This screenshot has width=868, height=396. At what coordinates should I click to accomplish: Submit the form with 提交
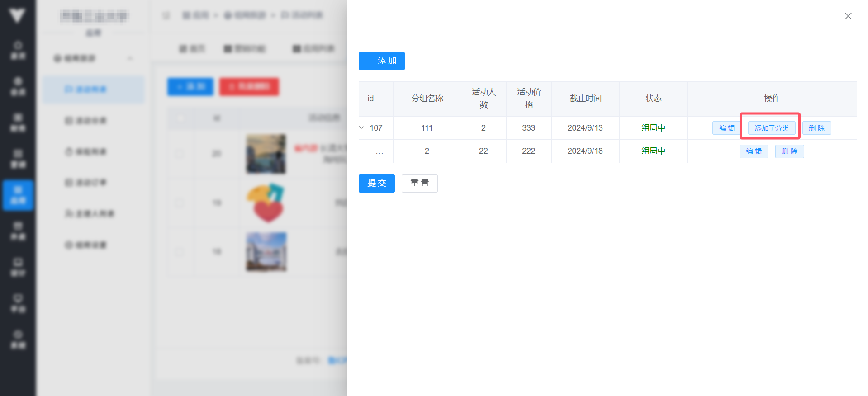[376, 184]
